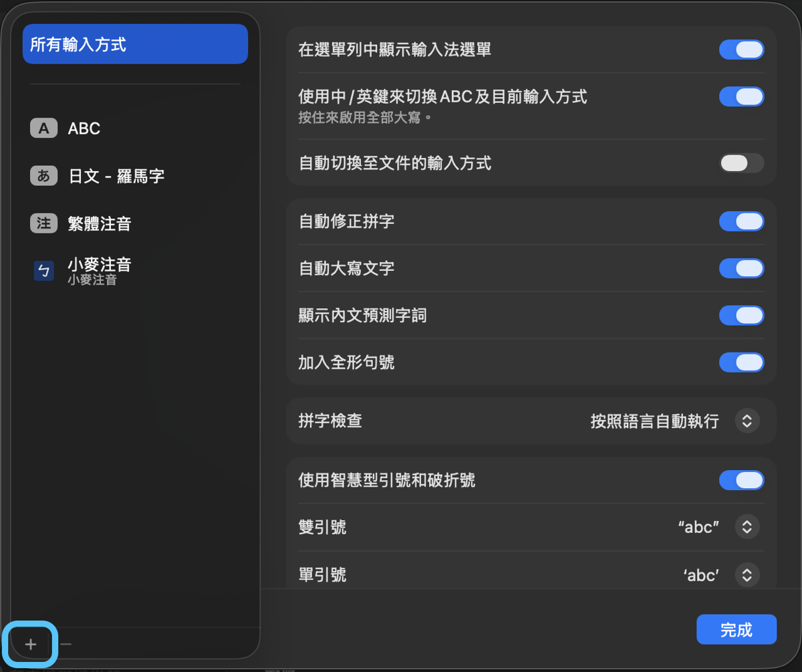The width and height of the screenshot is (802, 672).
Task: Click the 小麥注音 ㄅ icon
Action: click(43, 271)
